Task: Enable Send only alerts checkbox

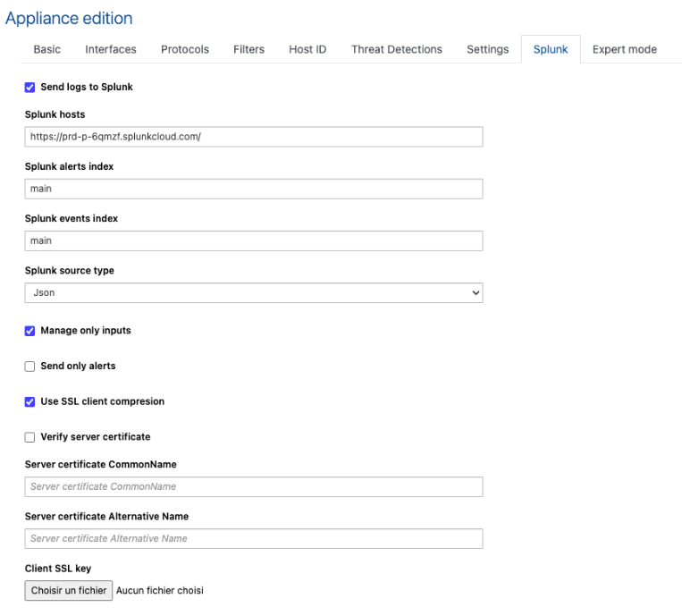Action: [30, 367]
